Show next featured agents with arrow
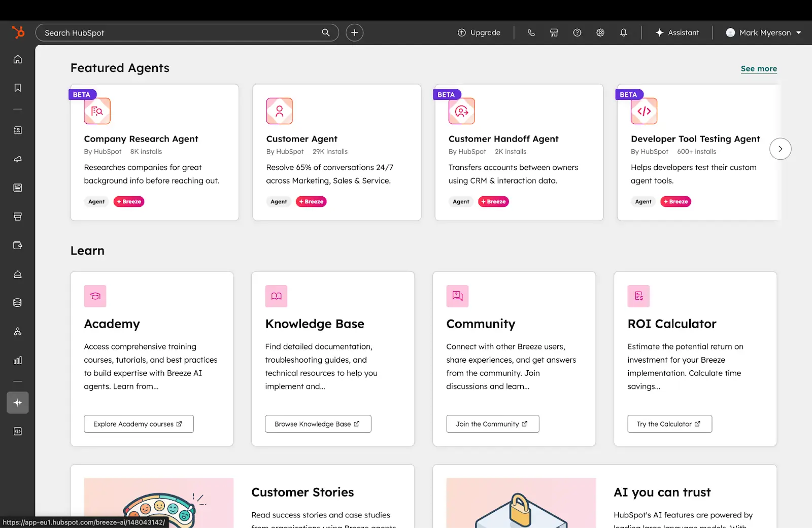This screenshot has width=812, height=528. [781, 149]
